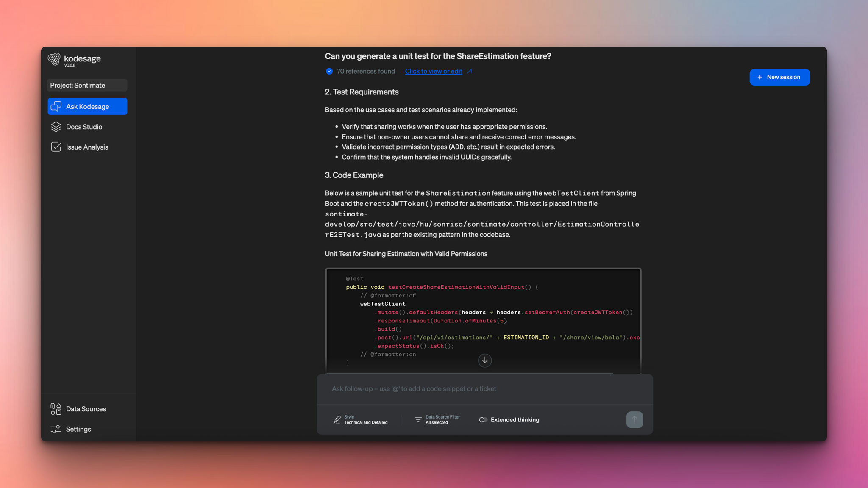The width and height of the screenshot is (868, 488).
Task: Open Click to view or edit link
Action: [433, 71]
